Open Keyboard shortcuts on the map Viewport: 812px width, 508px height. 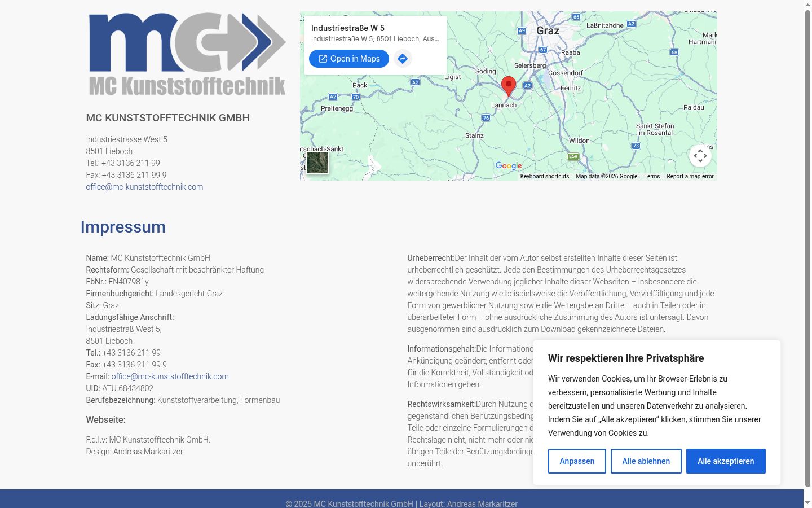545,176
